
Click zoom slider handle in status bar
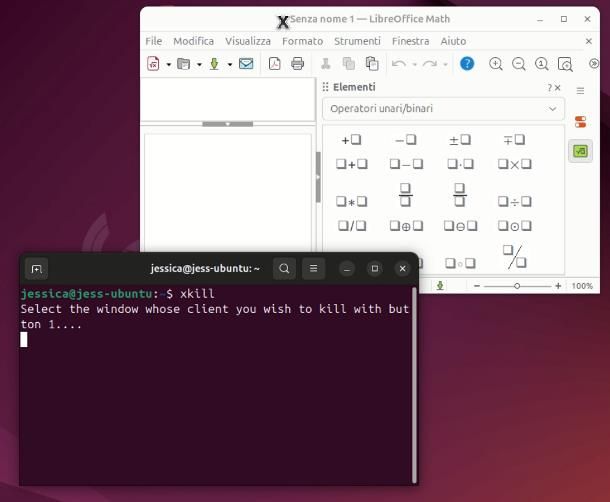click(517, 286)
